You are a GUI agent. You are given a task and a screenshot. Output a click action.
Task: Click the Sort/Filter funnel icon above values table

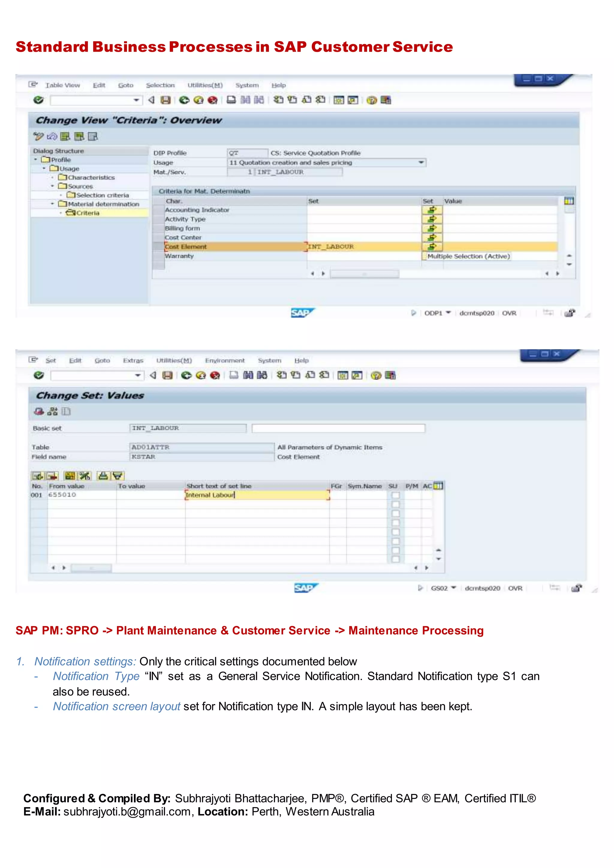tap(118, 476)
